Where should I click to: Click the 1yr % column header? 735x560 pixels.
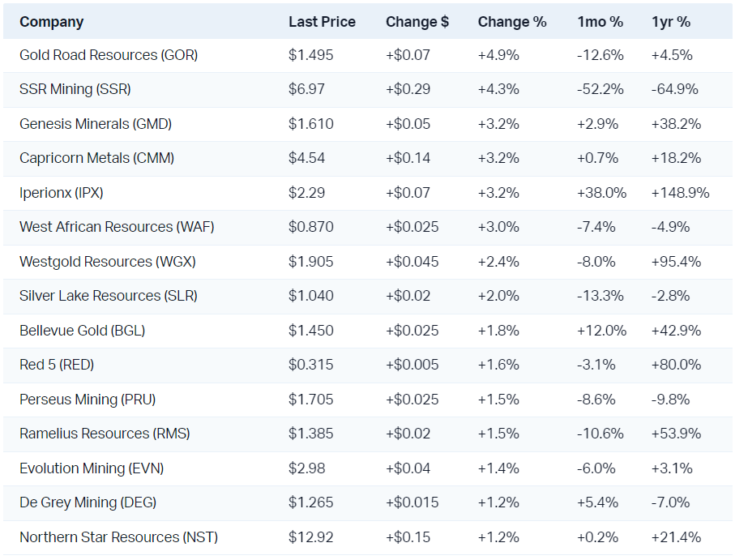pos(671,22)
